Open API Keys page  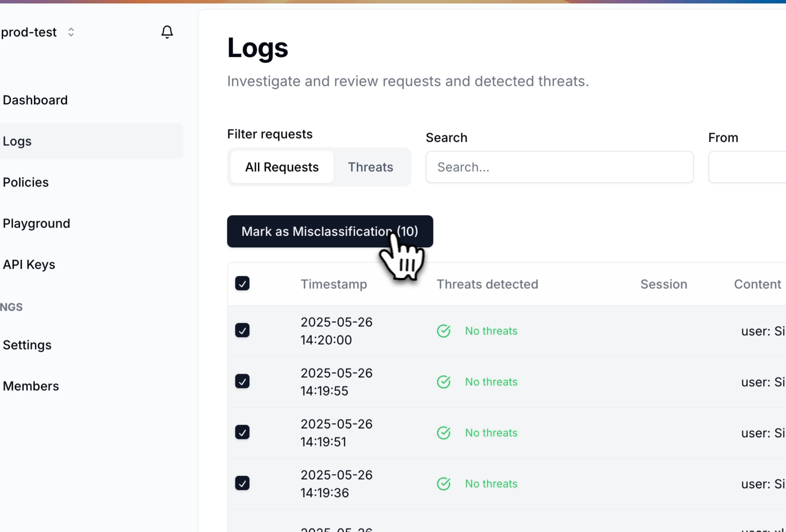(29, 265)
